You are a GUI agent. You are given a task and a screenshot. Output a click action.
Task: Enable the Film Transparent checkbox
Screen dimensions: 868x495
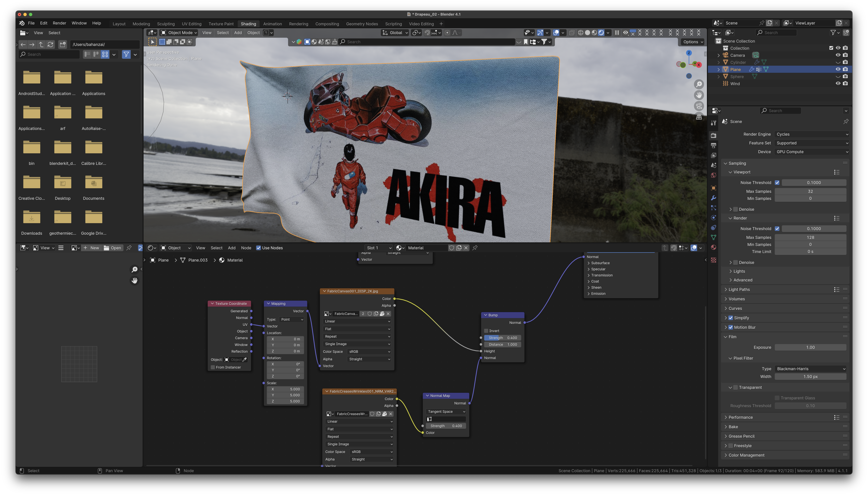point(735,388)
